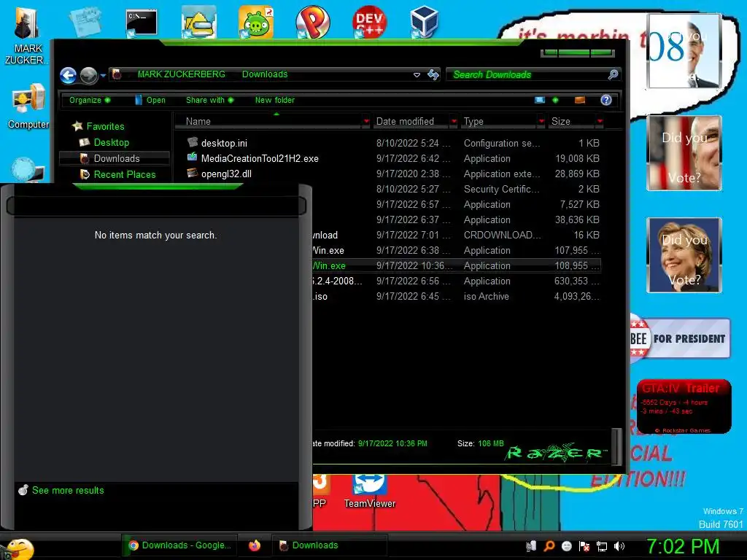747x560 pixels.
Task: Select the iso Archive file row
Action: coord(457,296)
